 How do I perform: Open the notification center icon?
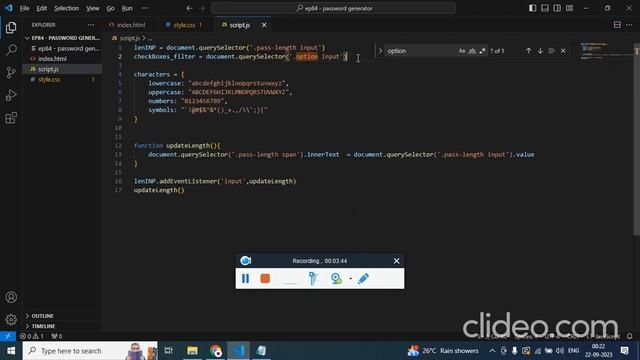pyautogui.click(x=624, y=351)
